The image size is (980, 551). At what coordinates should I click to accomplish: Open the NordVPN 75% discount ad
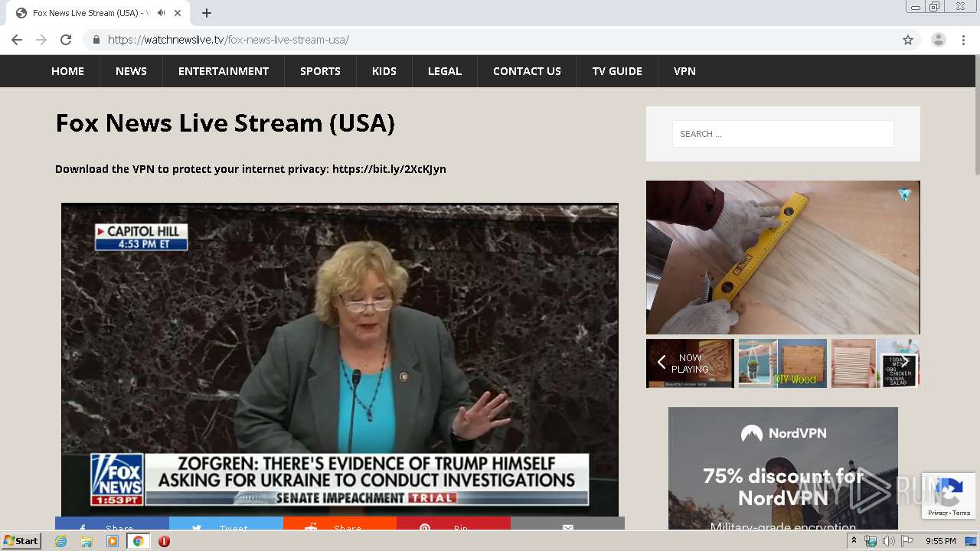(782, 468)
